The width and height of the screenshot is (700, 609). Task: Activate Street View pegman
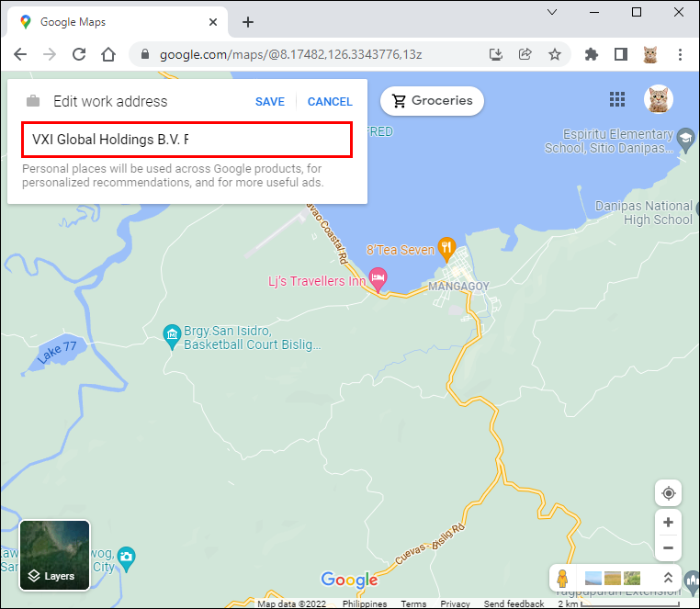tap(562, 578)
